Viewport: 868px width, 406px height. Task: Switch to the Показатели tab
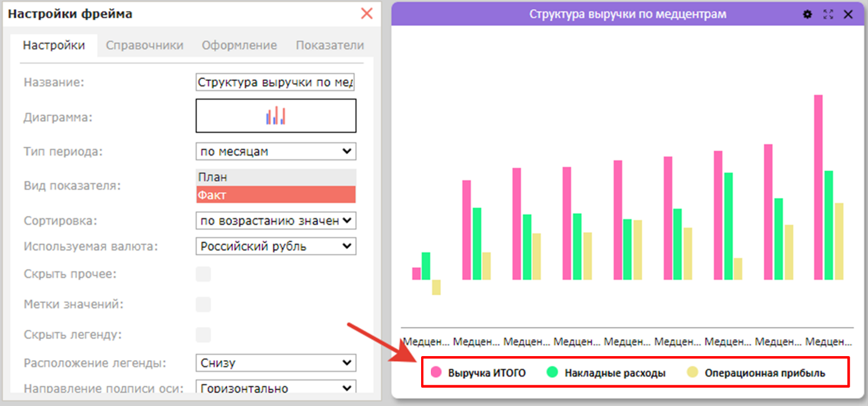point(329,45)
